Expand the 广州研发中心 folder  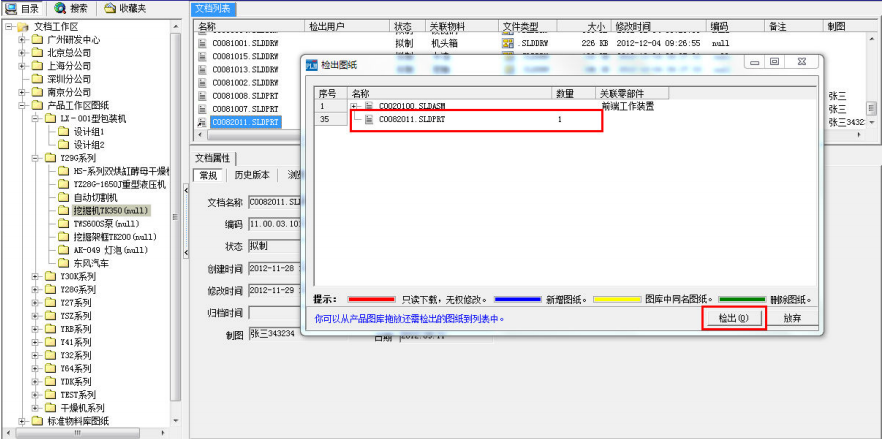point(22,39)
